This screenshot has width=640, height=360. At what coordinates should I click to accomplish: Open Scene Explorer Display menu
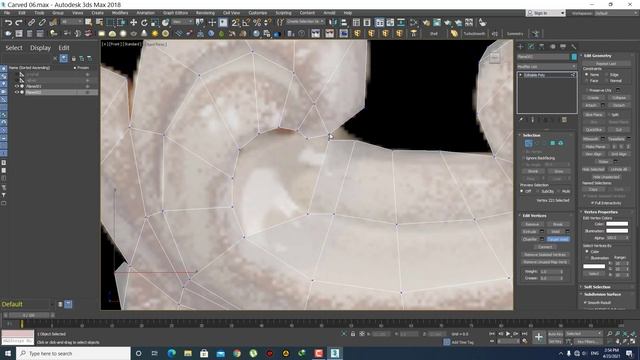(40, 48)
